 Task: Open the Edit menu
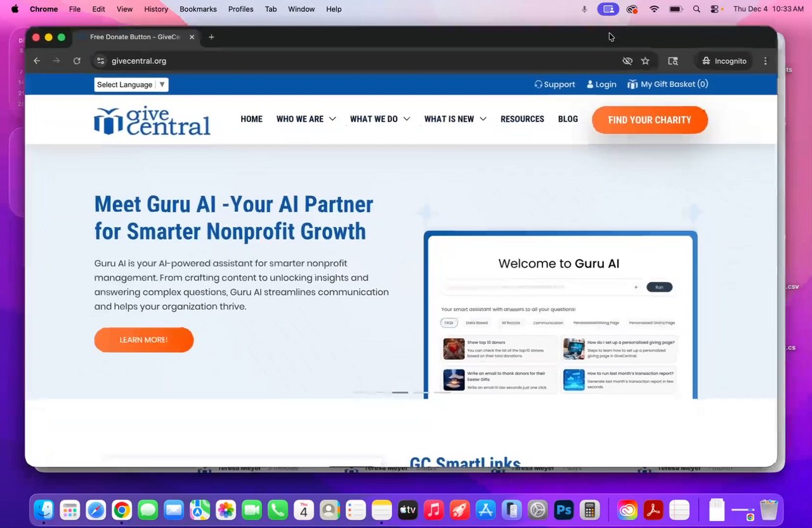pos(98,9)
